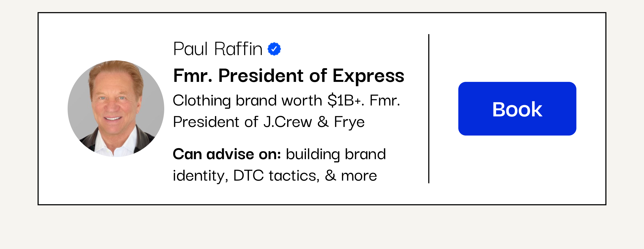Click the building brand text
644x249 pixels.
point(336,155)
